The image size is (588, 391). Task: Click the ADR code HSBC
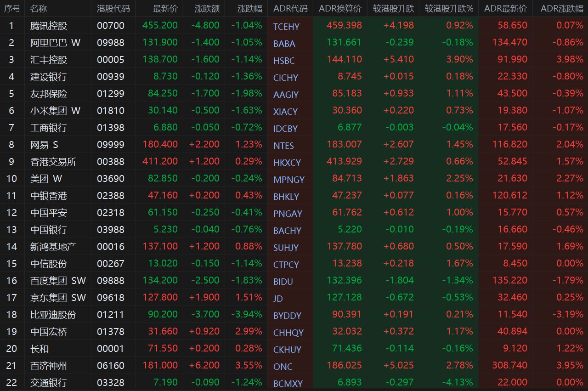pyautogui.click(x=284, y=61)
